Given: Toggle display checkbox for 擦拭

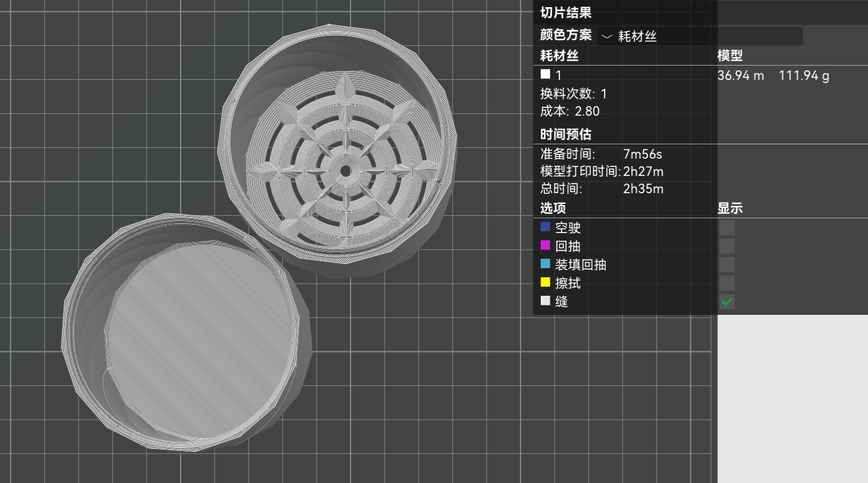Looking at the screenshot, I should [x=727, y=283].
